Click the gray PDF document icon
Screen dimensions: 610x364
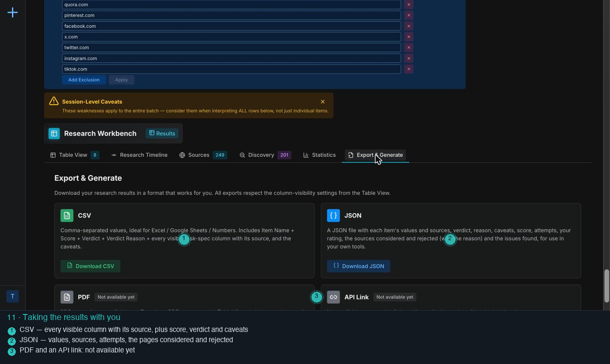[67, 297]
